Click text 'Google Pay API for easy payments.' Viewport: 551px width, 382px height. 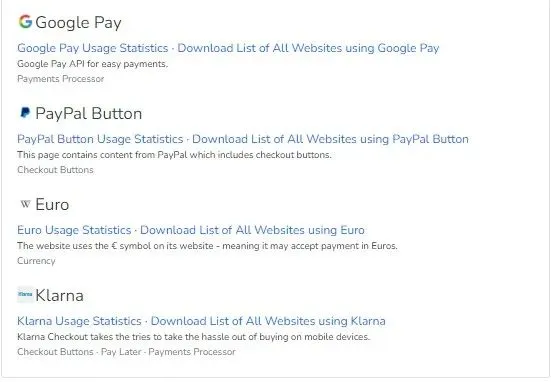click(92, 64)
